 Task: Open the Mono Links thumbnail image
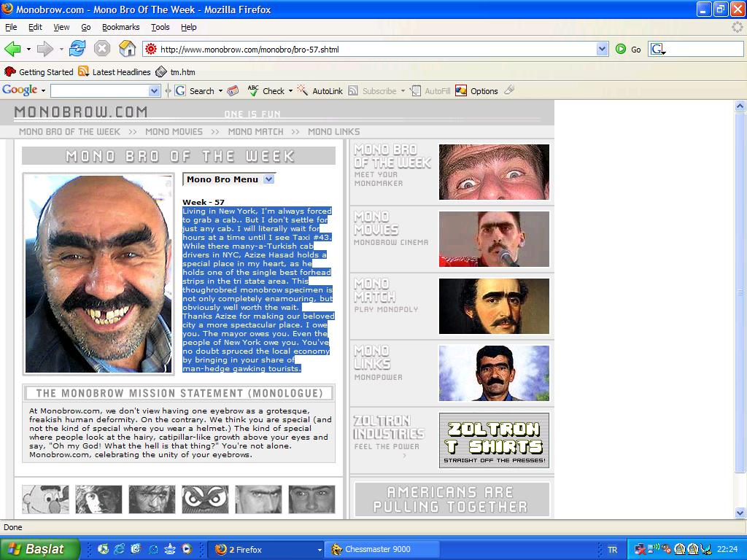pos(494,373)
